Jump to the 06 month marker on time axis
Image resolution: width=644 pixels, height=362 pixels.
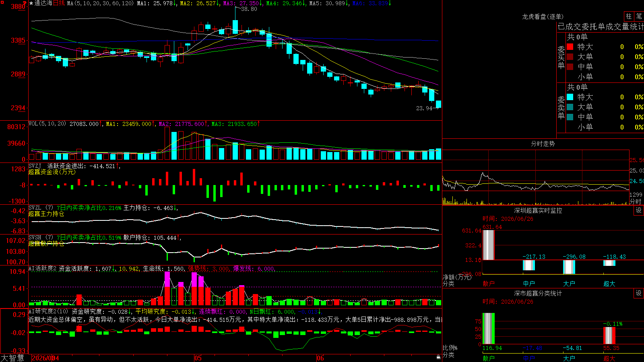pos(320,358)
